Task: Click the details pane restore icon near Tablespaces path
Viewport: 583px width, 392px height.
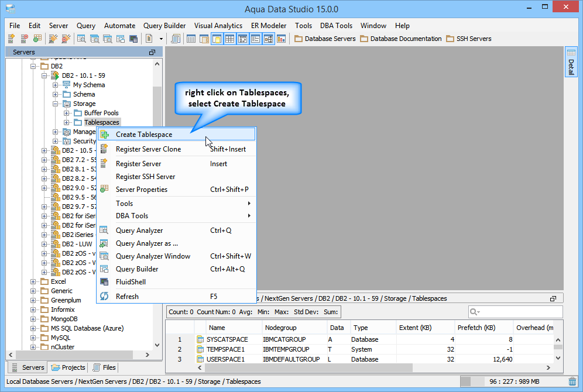Action: (553, 299)
